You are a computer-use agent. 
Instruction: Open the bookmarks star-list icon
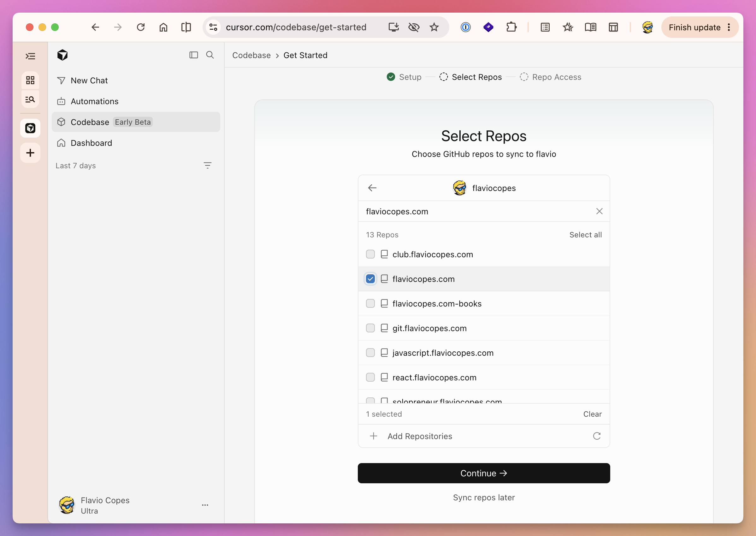pos(568,27)
